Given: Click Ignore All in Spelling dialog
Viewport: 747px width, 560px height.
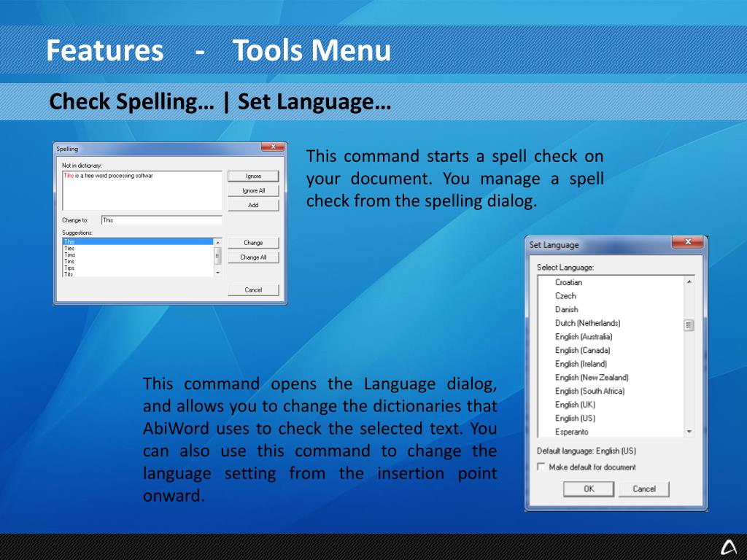Looking at the screenshot, I should (x=253, y=190).
